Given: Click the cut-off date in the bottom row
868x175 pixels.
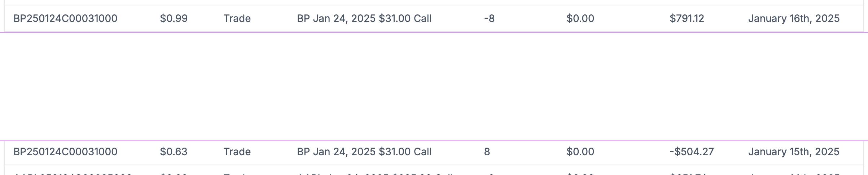Looking at the screenshot, I should (x=794, y=173).
